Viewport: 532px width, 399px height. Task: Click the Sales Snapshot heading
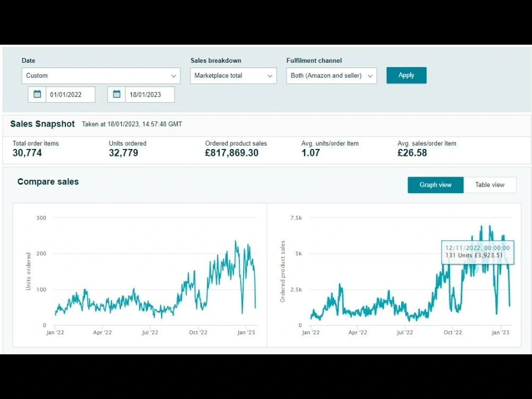coord(43,124)
